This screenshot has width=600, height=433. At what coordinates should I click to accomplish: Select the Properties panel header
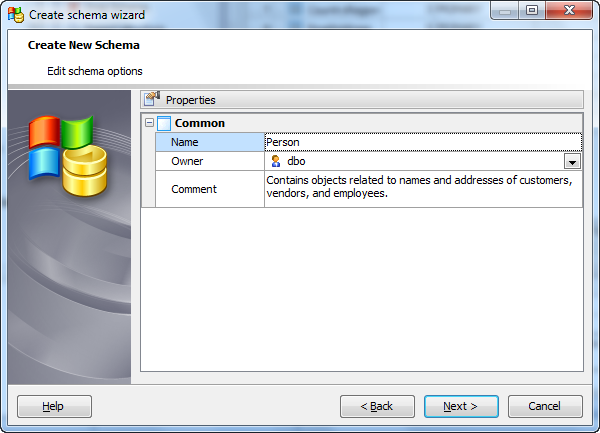[361, 99]
